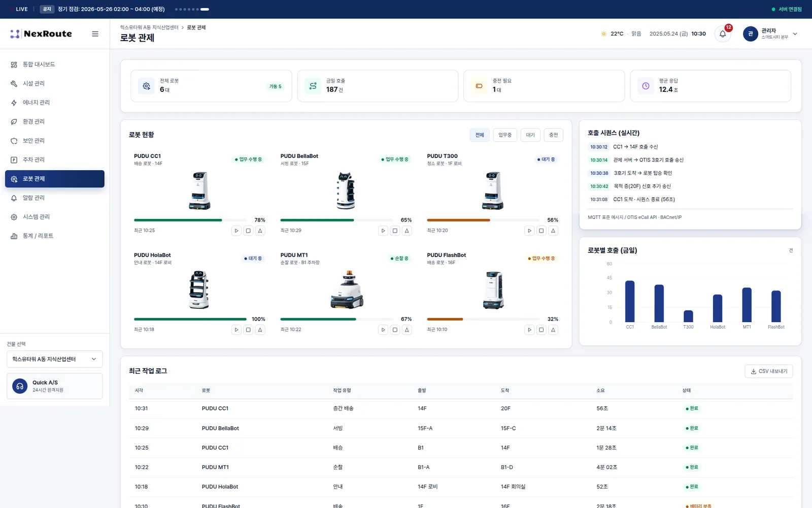The height and width of the screenshot is (508, 812).
Task: Toggle the hamburger sidebar menu icon
Action: pyautogui.click(x=95, y=34)
